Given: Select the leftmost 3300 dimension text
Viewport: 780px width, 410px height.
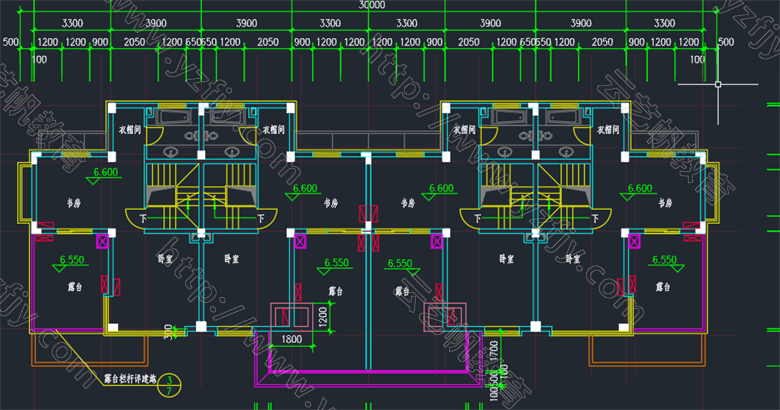Looking at the screenshot, I should [72, 23].
